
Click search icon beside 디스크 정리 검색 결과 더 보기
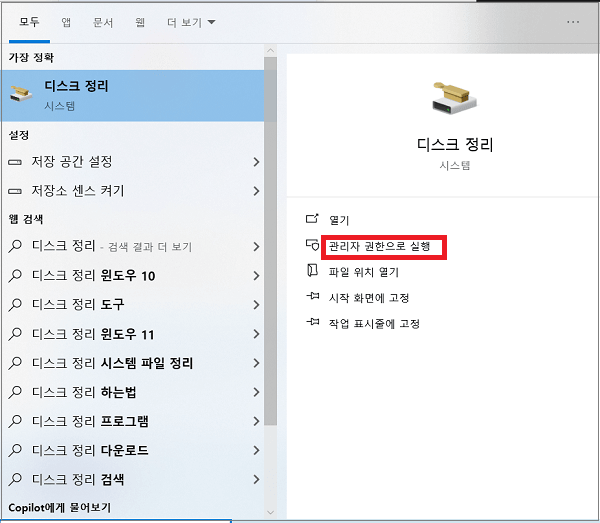(15, 246)
